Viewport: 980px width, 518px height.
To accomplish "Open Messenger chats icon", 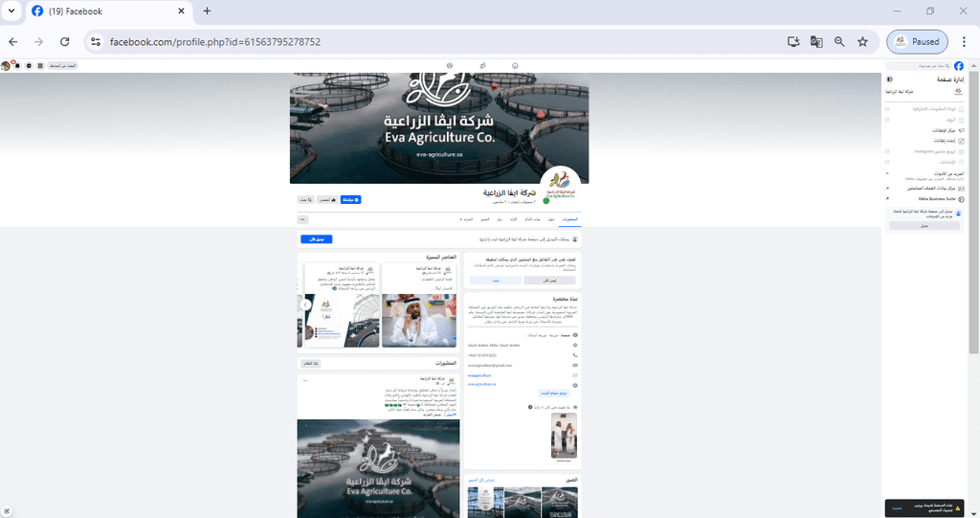I will 29,66.
